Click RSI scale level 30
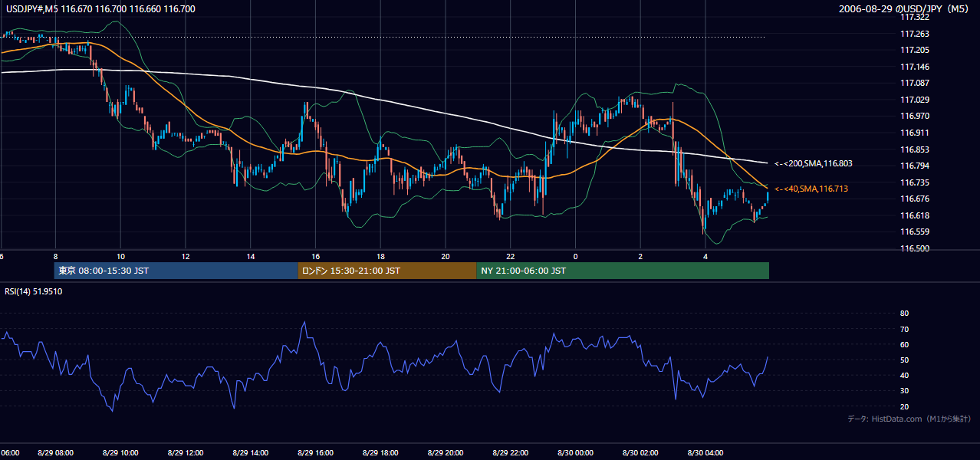 (904, 391)
